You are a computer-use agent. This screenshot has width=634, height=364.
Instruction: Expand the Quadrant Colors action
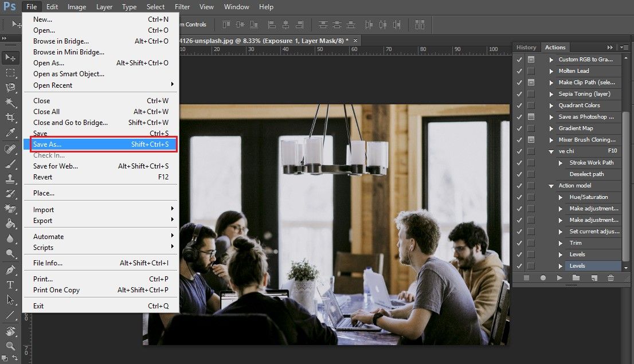pos(552,105)
